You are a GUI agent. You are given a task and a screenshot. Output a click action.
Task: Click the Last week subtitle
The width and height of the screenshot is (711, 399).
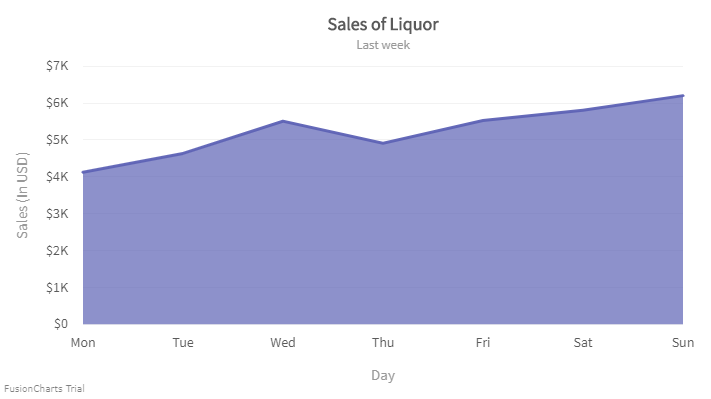coord(383,45)
